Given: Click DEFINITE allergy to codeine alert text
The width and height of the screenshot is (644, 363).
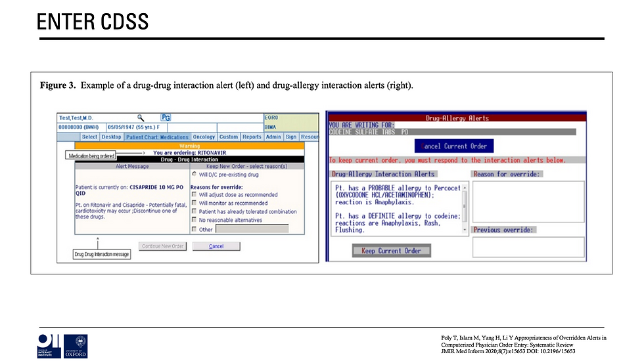Looking at the screenshot, I should [398, 223].
